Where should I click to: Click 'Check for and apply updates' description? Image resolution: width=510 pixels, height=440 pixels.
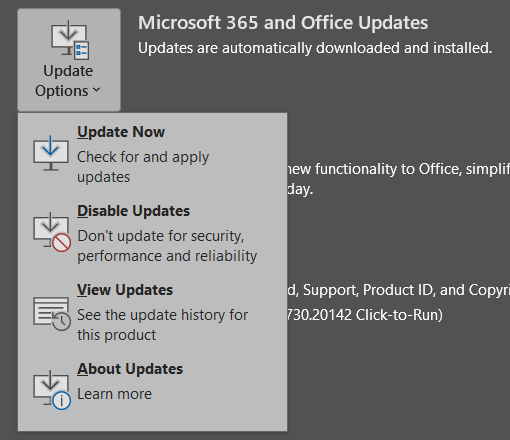[143, 167]
